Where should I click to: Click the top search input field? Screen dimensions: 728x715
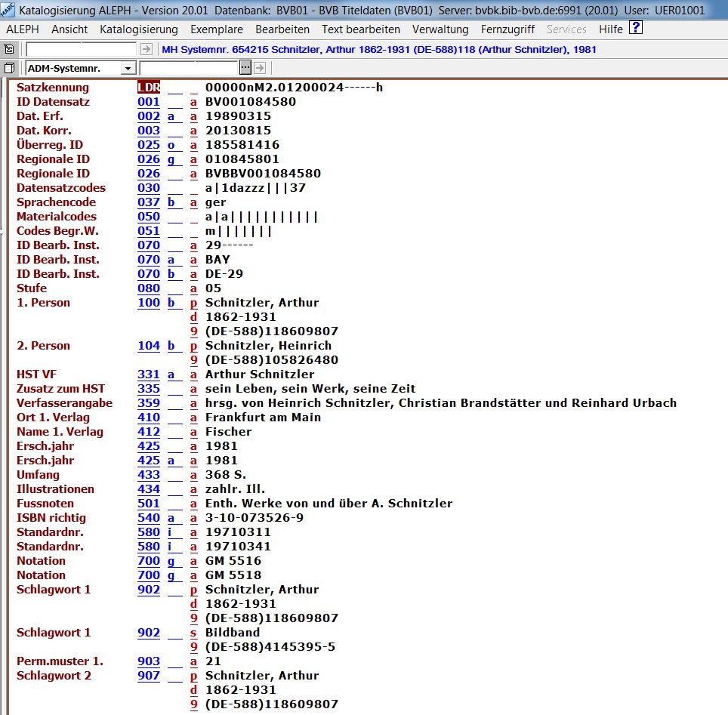[82, 49]
